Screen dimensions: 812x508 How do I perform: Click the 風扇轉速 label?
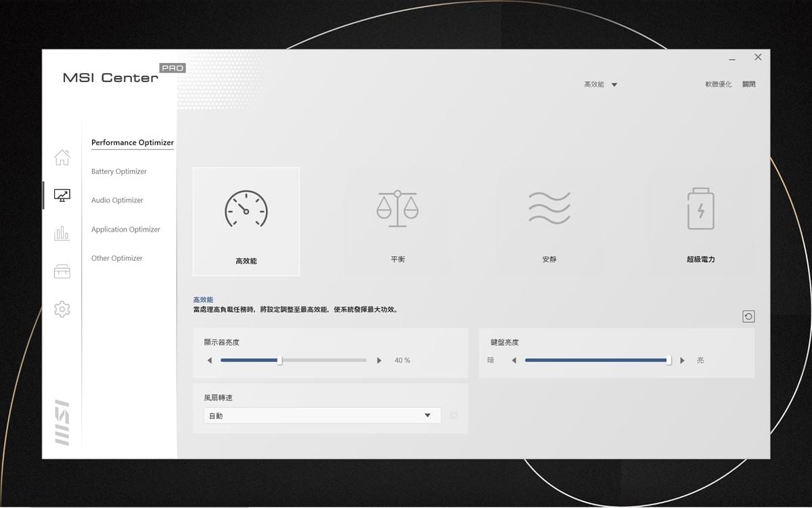coord(218,398)
